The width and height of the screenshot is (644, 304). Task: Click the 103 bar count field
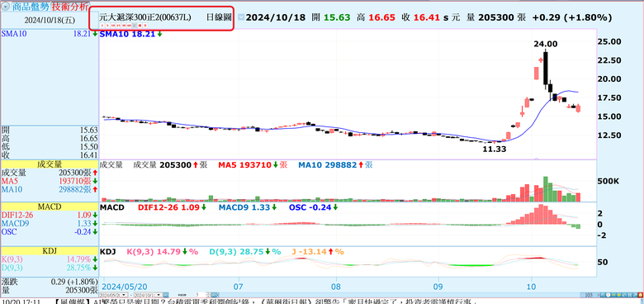[x=589, y=295]
